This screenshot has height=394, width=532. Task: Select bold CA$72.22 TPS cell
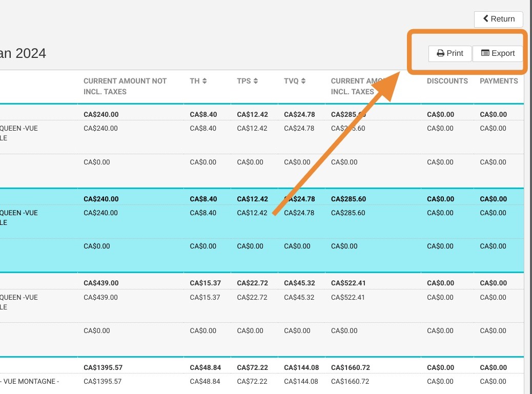[253, 367]
